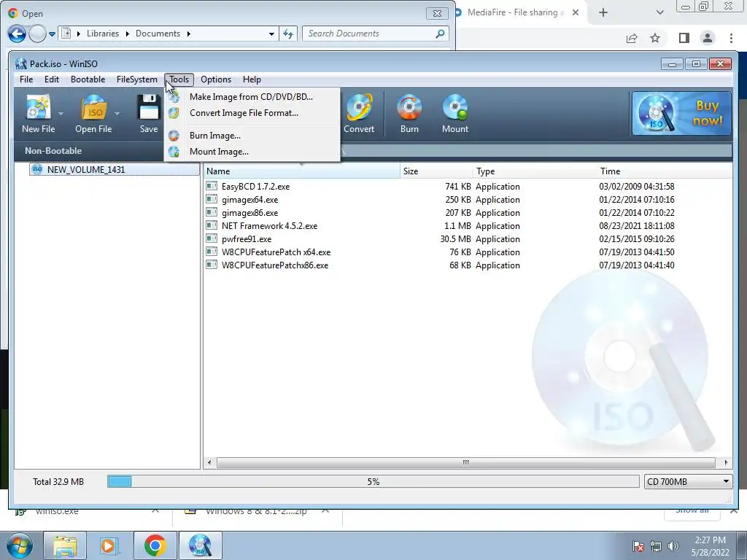Open the Bootable menu
This screenshot has height=560, width=747.
click(x=88, y=79)
